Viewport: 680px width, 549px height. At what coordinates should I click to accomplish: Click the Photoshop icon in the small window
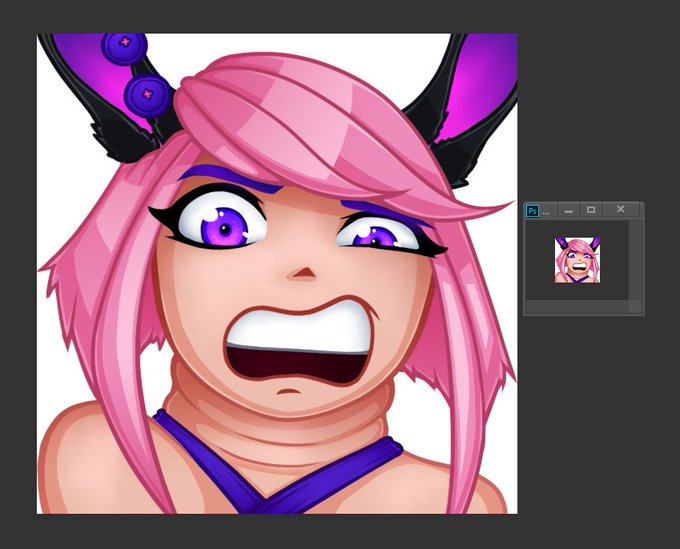[532, 211]
